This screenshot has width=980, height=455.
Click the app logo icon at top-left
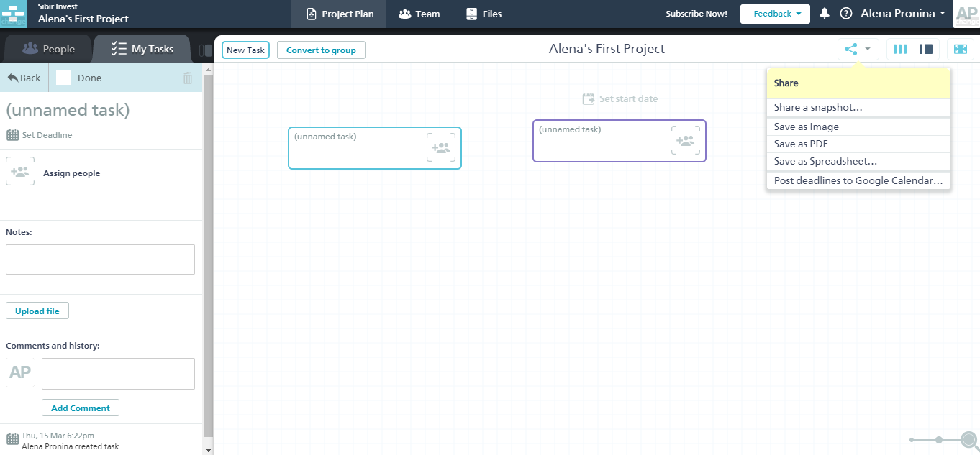pyautogui.click(x=13, y=14)
